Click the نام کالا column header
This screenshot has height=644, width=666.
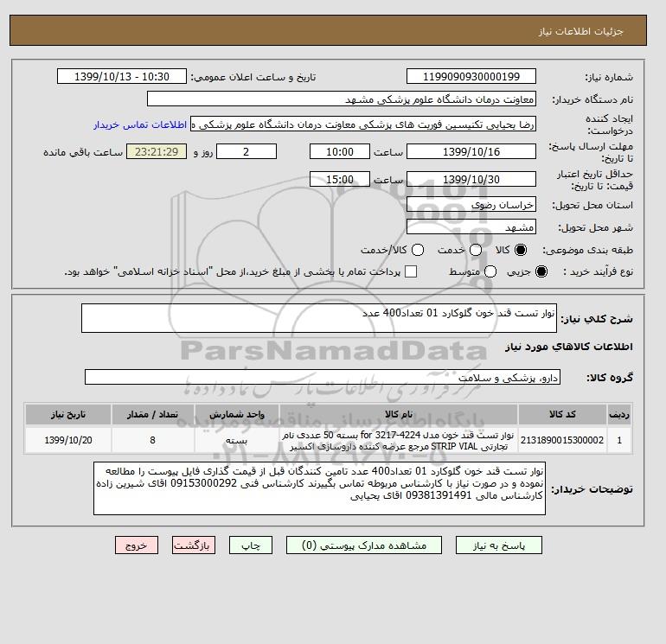coord(399,414)
